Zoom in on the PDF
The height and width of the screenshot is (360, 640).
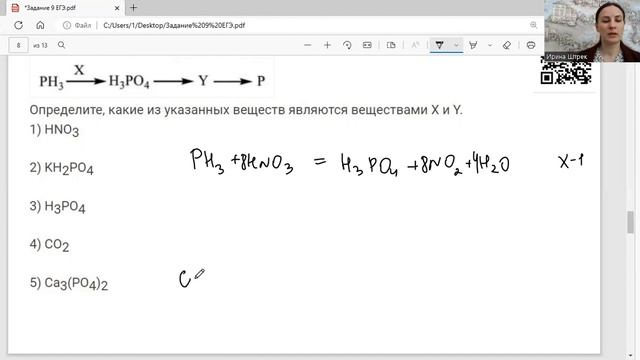(x=327, y=45)
